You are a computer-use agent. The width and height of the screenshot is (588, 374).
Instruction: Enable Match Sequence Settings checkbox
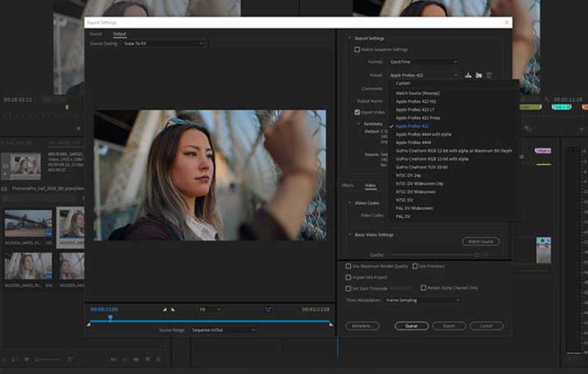357,49
